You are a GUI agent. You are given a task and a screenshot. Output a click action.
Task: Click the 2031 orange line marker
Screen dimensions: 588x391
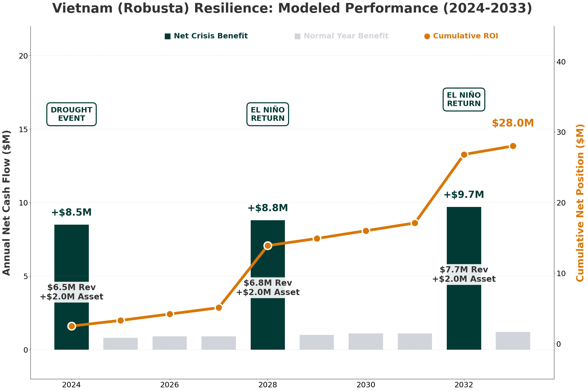tap(415, 223)
